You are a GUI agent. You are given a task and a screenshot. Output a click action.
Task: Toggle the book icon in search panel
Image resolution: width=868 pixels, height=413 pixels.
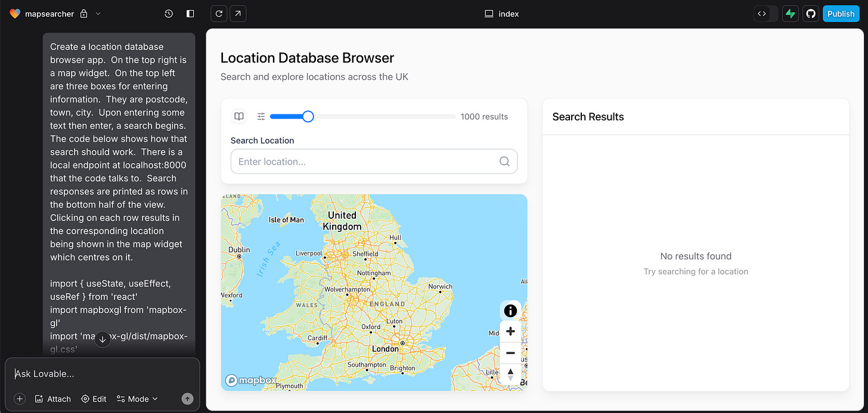(239, 117)
